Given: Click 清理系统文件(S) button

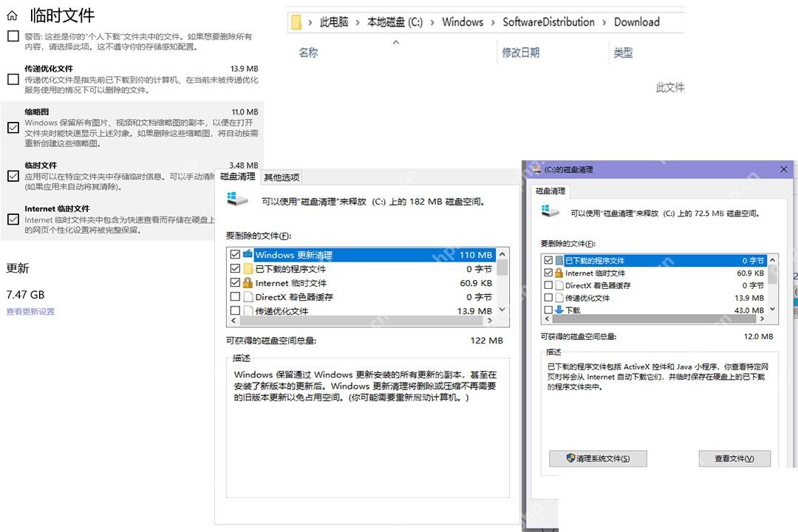Looking at the screenshot, I should pos(598,459).
